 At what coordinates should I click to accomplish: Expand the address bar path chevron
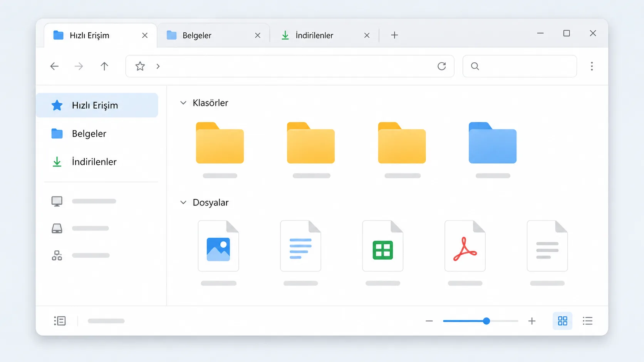pos(158,66)
